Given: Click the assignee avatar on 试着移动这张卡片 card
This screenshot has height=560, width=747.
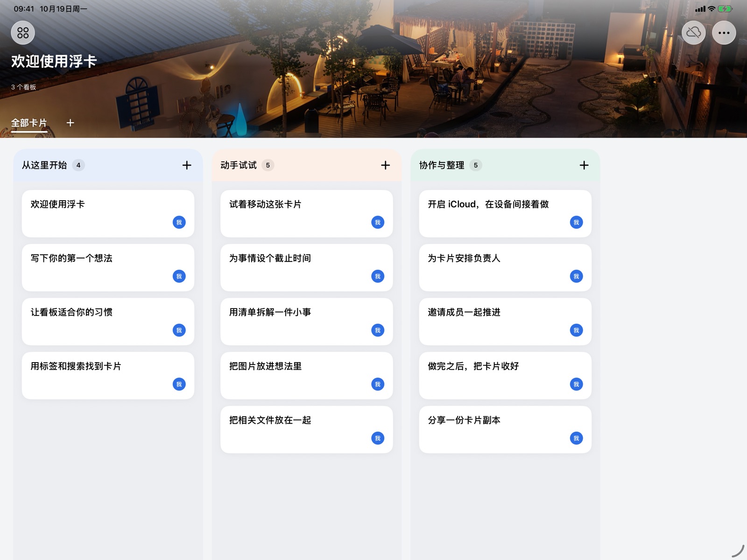Looking at the screenshot, I should coord(378,222).
